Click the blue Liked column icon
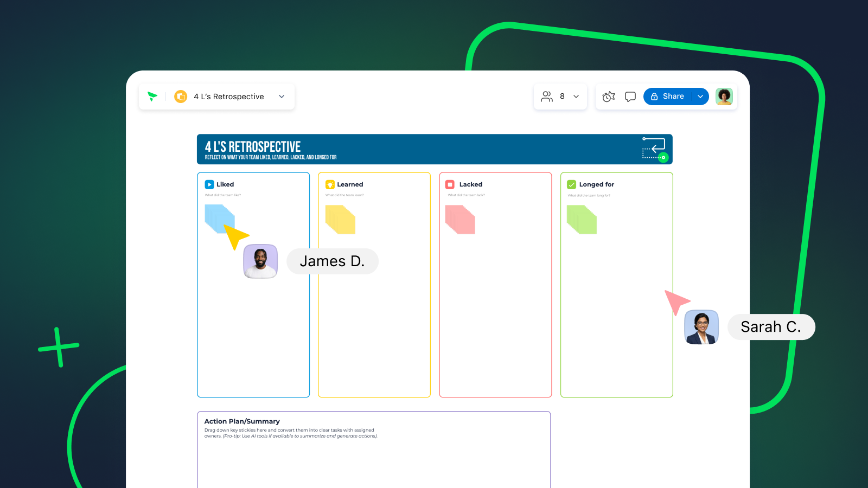Image resolution: width=868 pixels, height=488 pixels. pyautogui.click(x=209, y=184)
